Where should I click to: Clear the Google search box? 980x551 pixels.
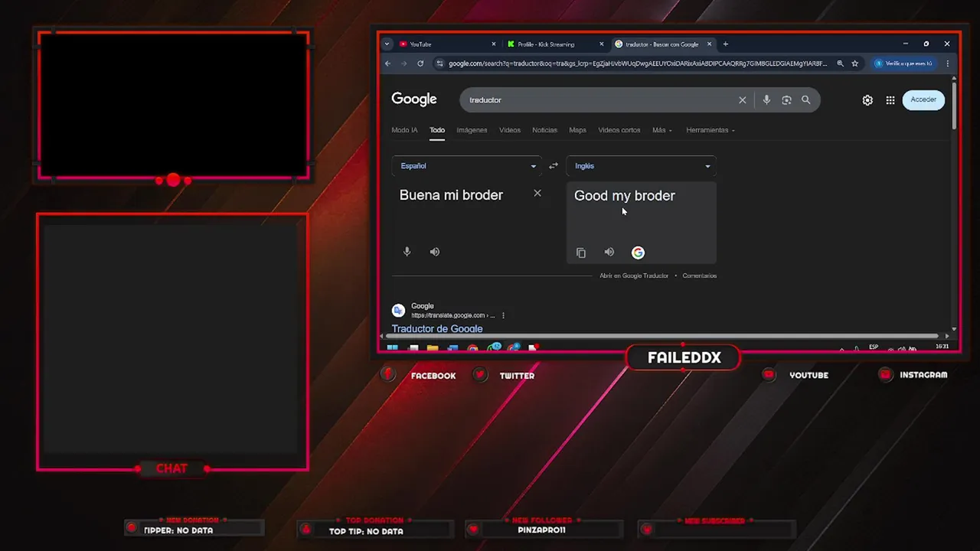point(742,100)
